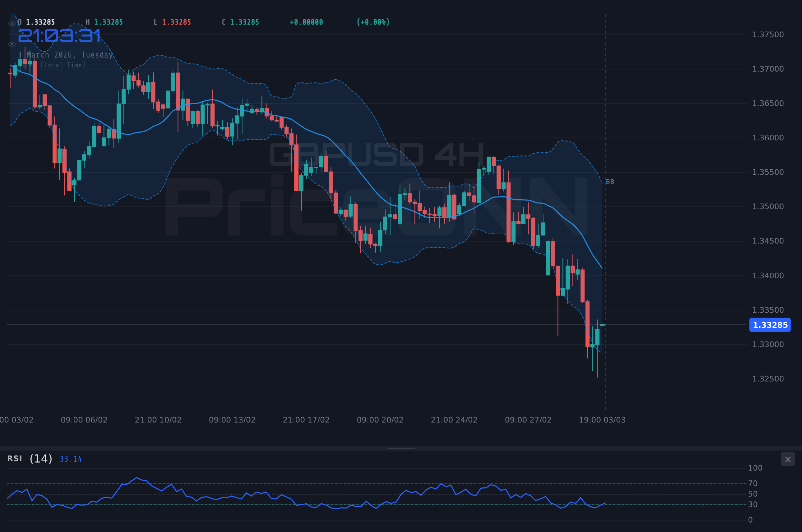Screen dimensions: 802x532
Task: Hide the Bollinger Bands using the second eye icon
Action: click(12, 44)
